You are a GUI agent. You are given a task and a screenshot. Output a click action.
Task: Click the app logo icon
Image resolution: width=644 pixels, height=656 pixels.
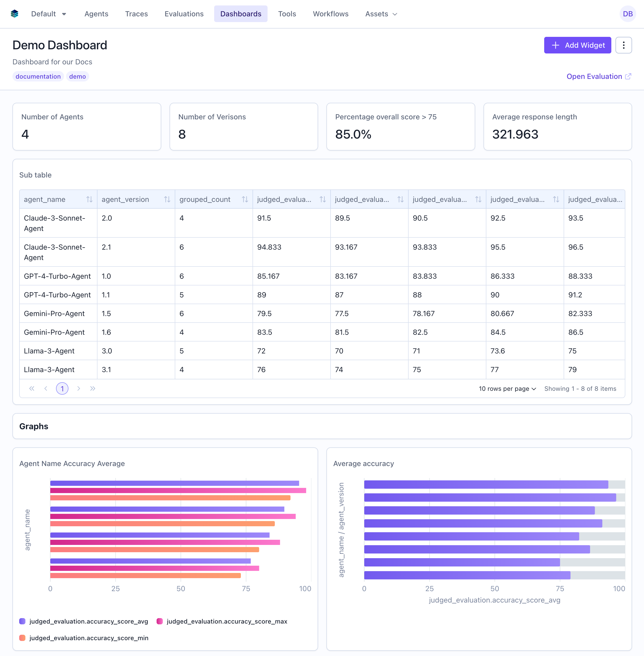pos(15,14)
